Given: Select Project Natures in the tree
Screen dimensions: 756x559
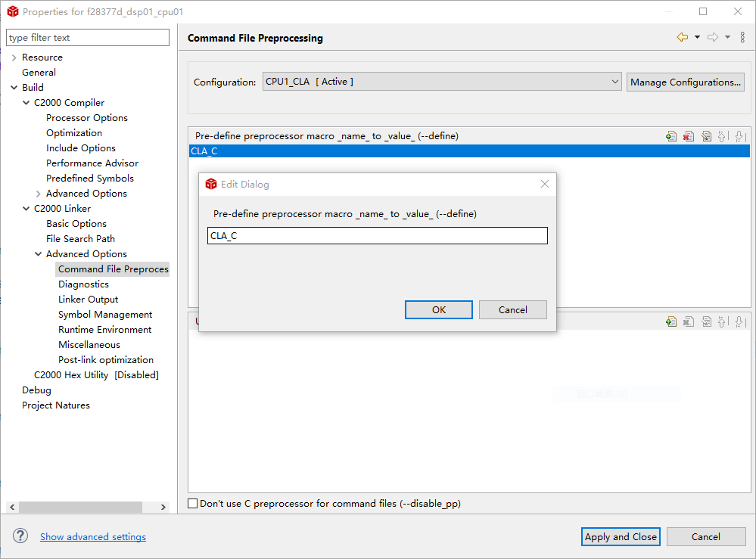Looking at the screenshot, I should coord(56,405).
